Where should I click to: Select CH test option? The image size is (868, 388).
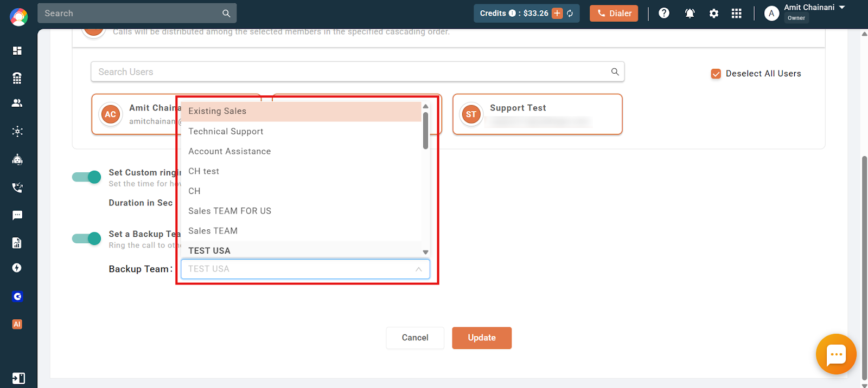point(301,171)
